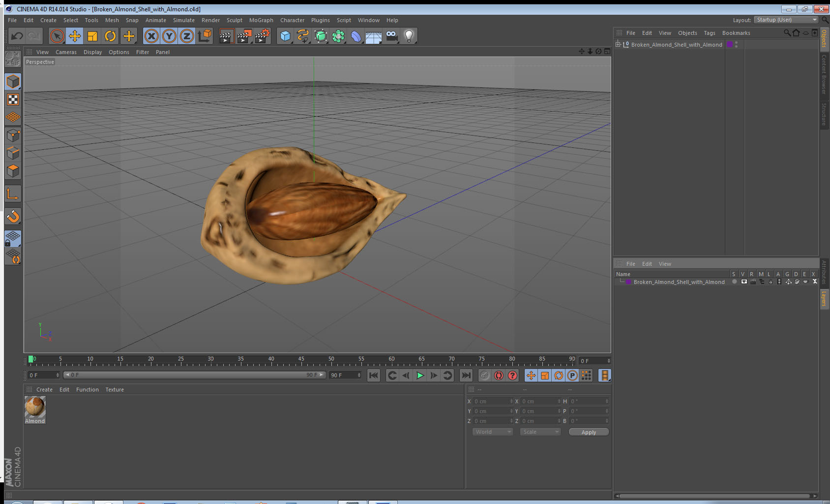Add a Floor environment object
Viewport: 830px width, 504px height.
point(374,36)
